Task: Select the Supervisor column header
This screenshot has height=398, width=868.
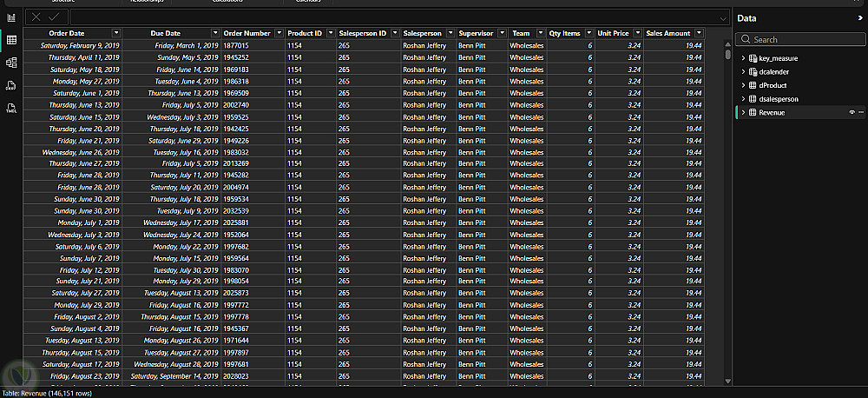Action: [x=476, y=33]
